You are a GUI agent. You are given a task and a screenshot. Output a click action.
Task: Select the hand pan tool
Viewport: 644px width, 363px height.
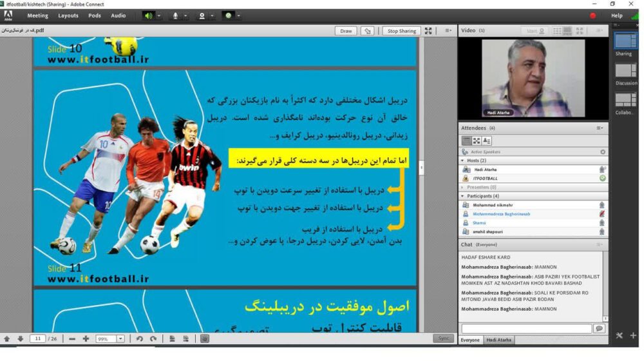(x=204, y=338)
